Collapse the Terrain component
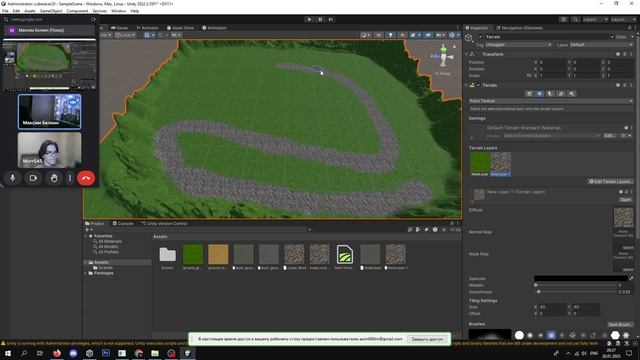The image size is (640, 360). (467, 85)
